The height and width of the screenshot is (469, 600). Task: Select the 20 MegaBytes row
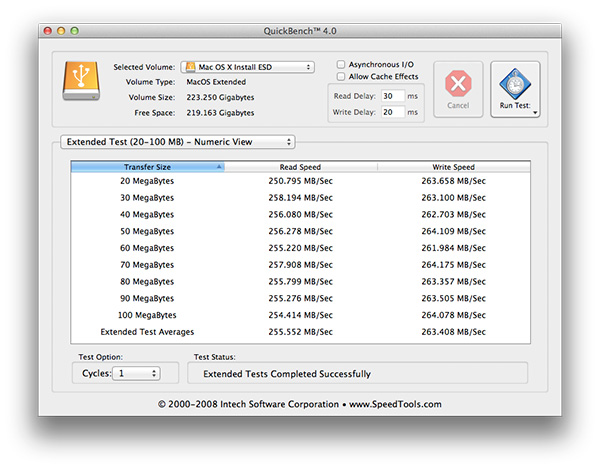300,181
